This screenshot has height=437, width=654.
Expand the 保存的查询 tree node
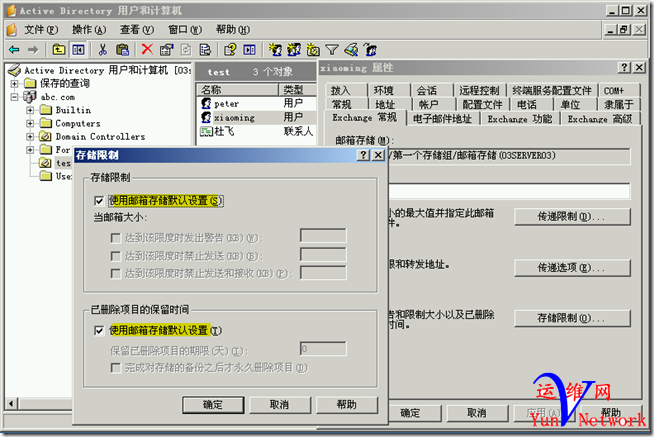pyautogui.click(x=15, y=83)
